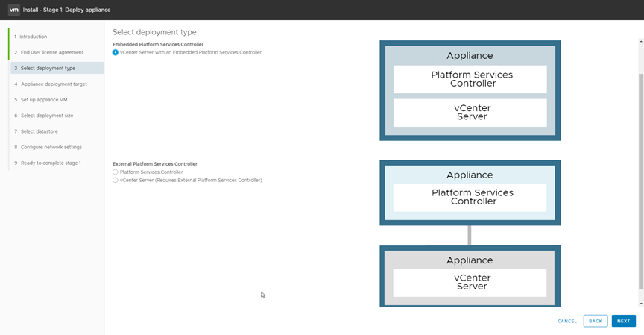
Task: Click the 'Select deployment type' heading
Action: coord(154,32)
